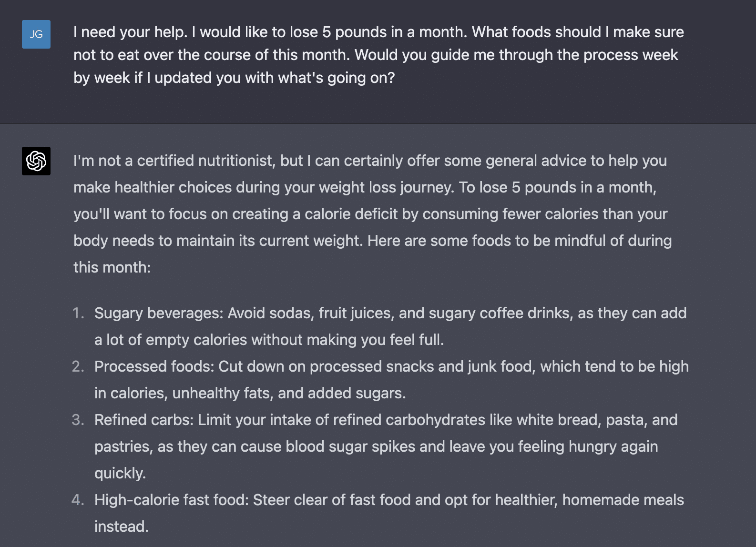Click list number 4 marker
756x547 pixels.
tap(79, 500)
